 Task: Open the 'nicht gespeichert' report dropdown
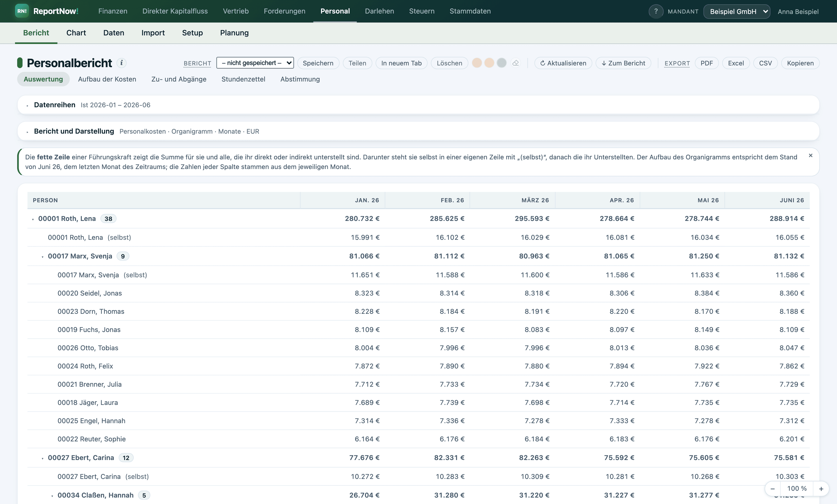click(x=255, y=63)
